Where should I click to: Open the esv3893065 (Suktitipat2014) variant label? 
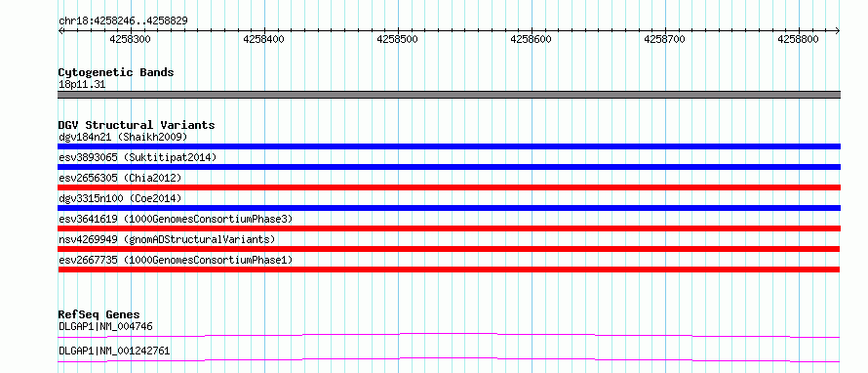[x=138, y=157]
